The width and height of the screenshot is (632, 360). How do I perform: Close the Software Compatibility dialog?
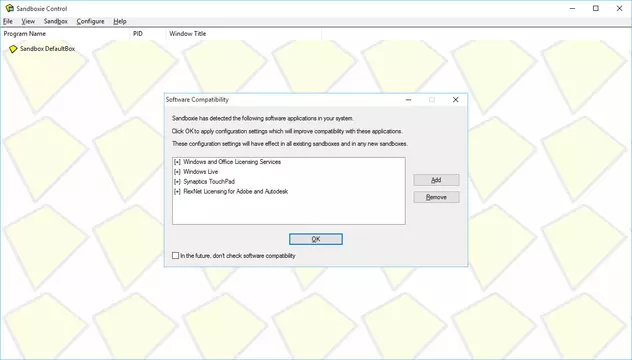(455, 100)
